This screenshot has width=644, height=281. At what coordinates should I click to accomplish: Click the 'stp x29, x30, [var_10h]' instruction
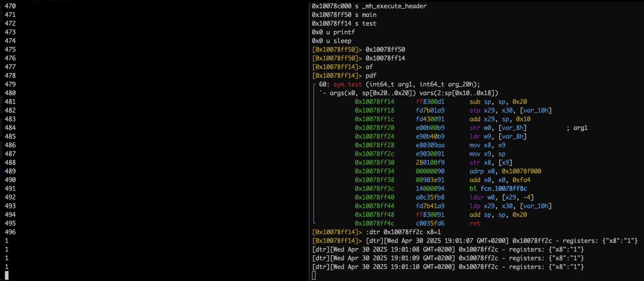tap(511, 110)
